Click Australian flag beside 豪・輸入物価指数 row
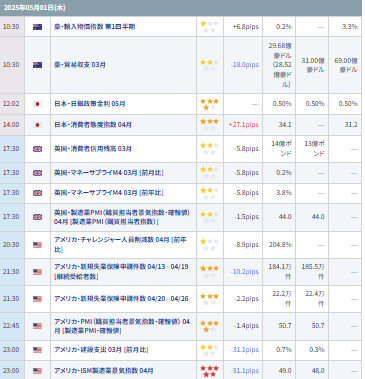365x379 pixels. (37, 27)
